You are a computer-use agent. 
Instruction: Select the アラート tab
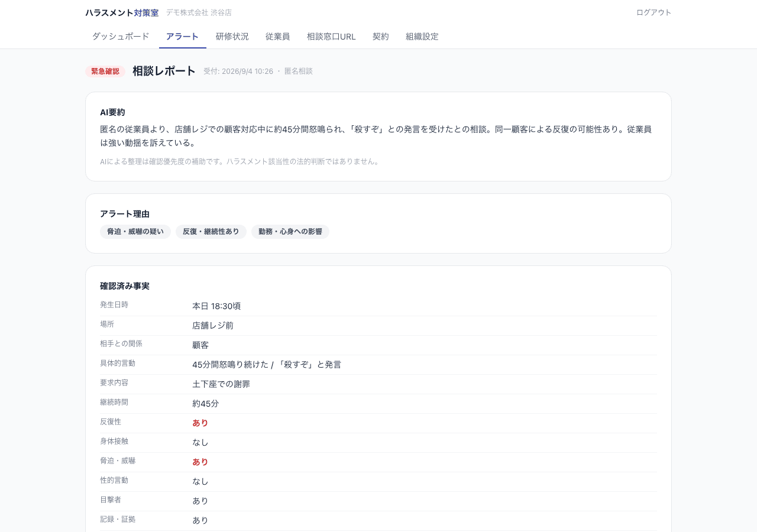182,37
